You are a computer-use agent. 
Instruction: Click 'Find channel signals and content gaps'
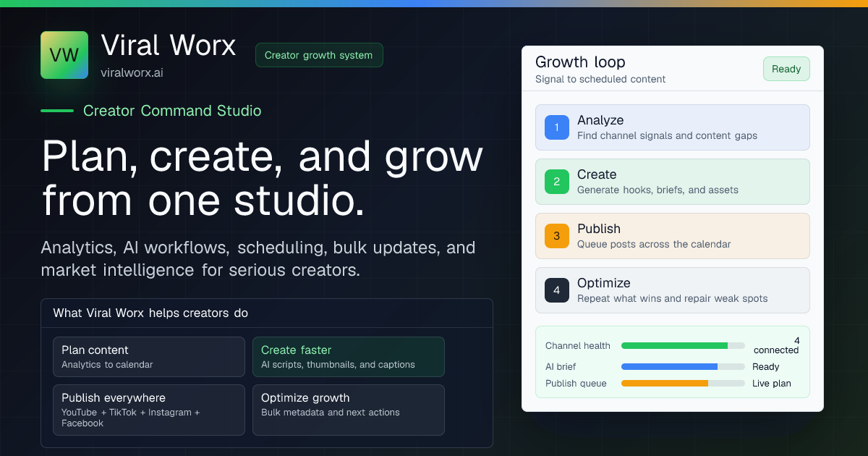coord(667,135)
